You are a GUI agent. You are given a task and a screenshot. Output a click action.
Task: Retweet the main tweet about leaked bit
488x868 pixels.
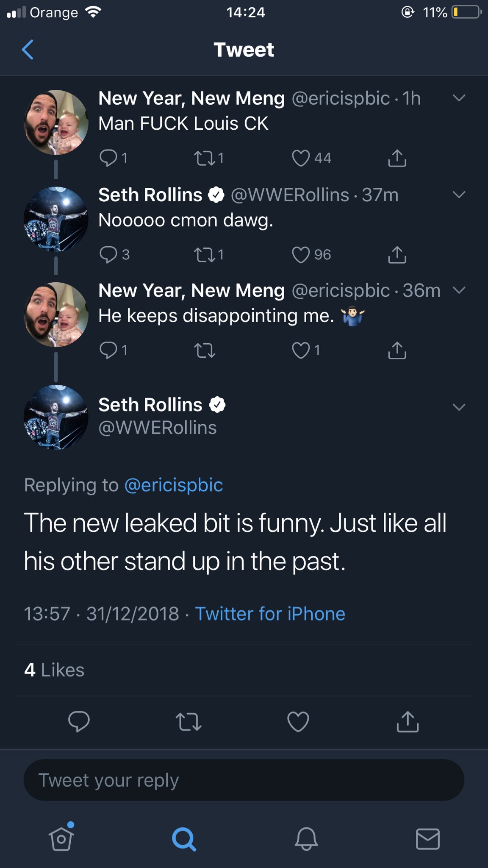click(x=189, y=721)
